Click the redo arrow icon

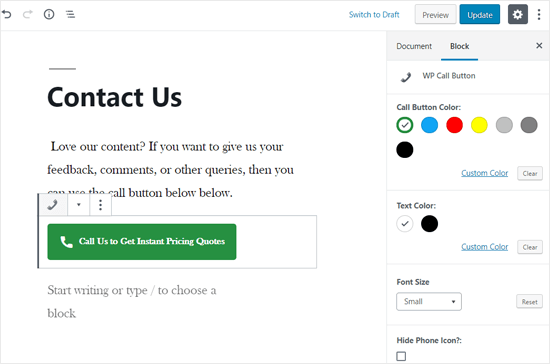(28, 14)
